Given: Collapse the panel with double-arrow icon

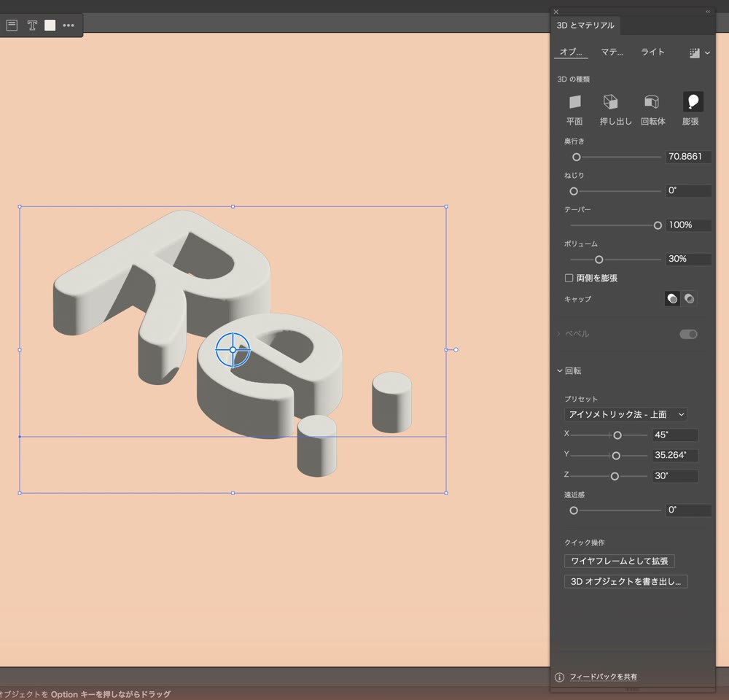Looking at the screenshot, I should pyautogui.click(x=708, y=12).
